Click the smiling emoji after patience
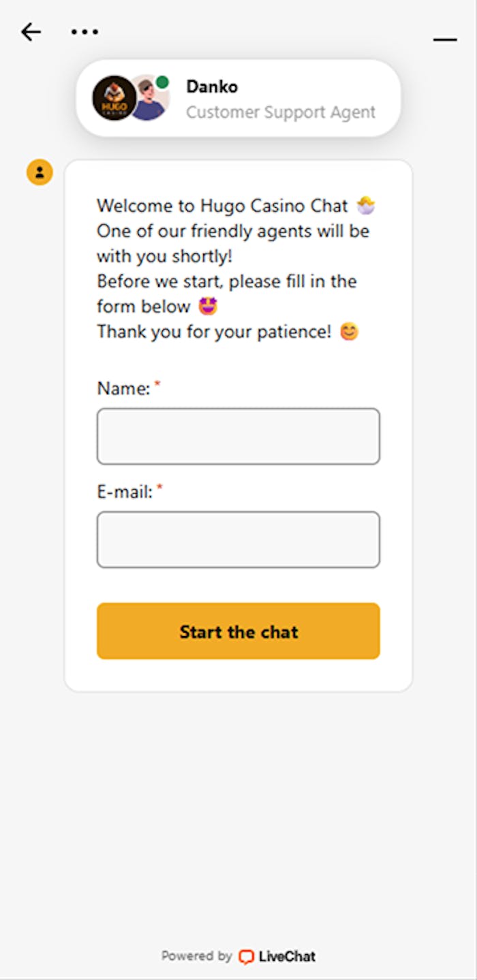 [349, 332]
